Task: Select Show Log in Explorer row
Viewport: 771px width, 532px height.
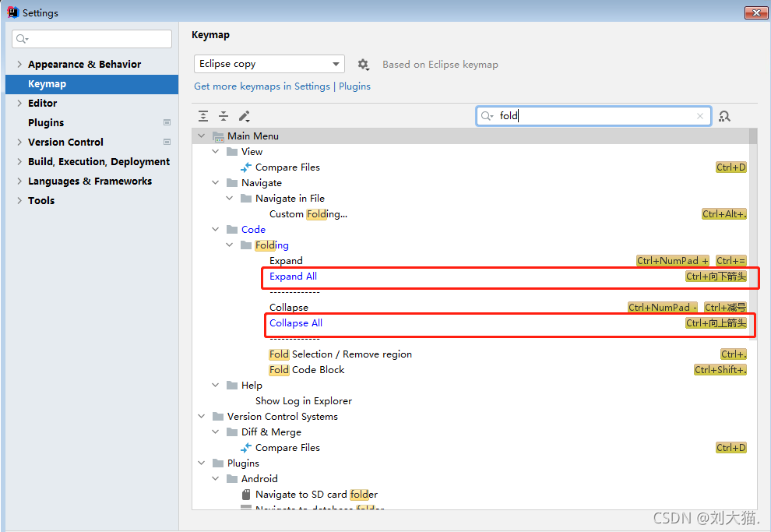Action: click(x=471, y=400)
